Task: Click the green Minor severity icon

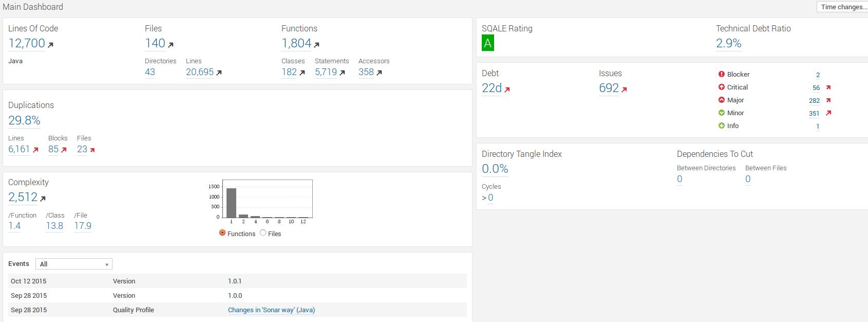Action: (722, 113)
